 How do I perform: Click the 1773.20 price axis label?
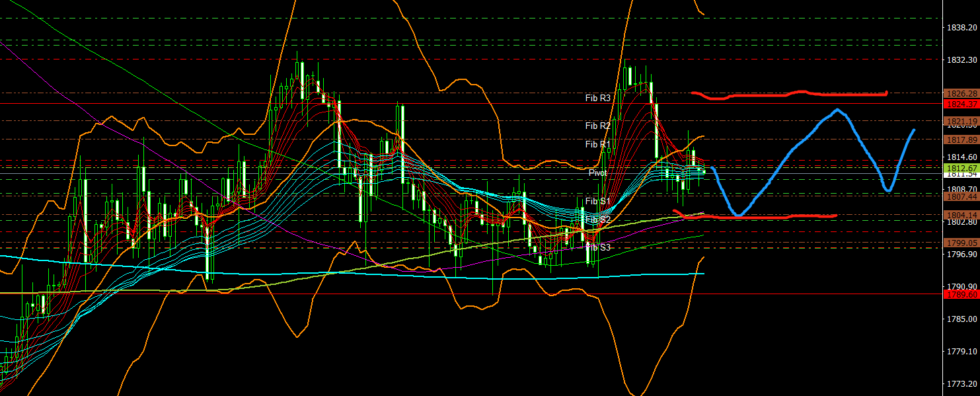(x=961, y=384)
